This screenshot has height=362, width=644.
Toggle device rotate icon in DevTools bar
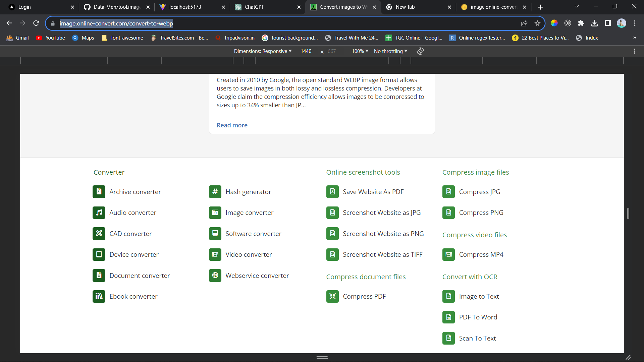420,51
